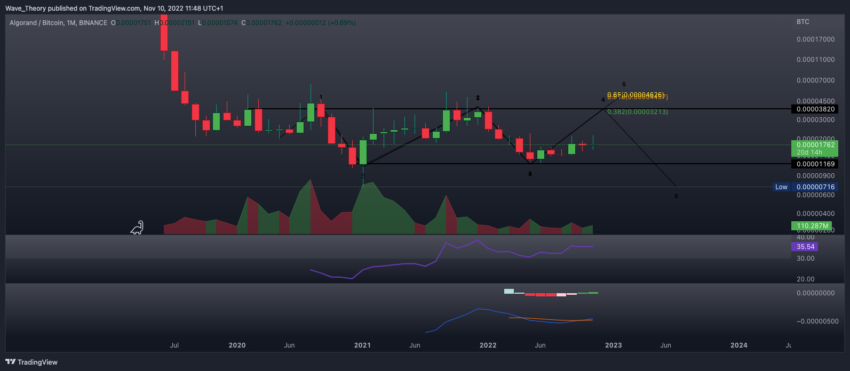Viewport: 850px width, 371px height.
Task: Click the TradingView logo at bottom left
Action: (31, 362)
